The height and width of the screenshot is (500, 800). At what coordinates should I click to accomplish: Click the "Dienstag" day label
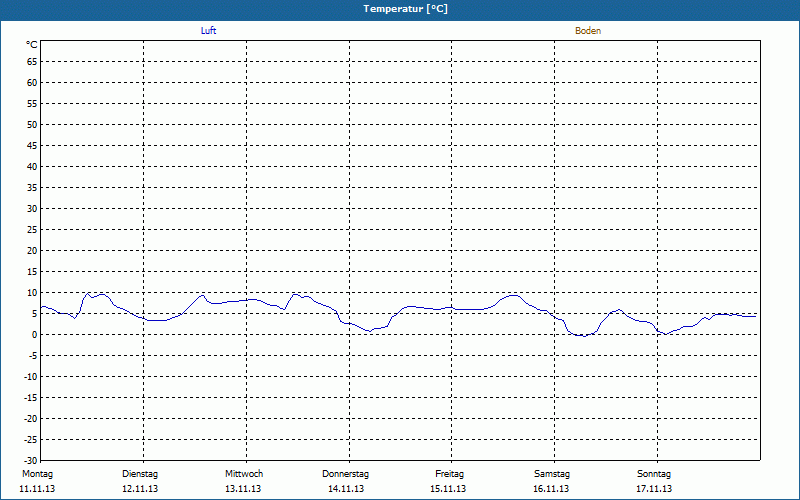[x=140, y=474]
